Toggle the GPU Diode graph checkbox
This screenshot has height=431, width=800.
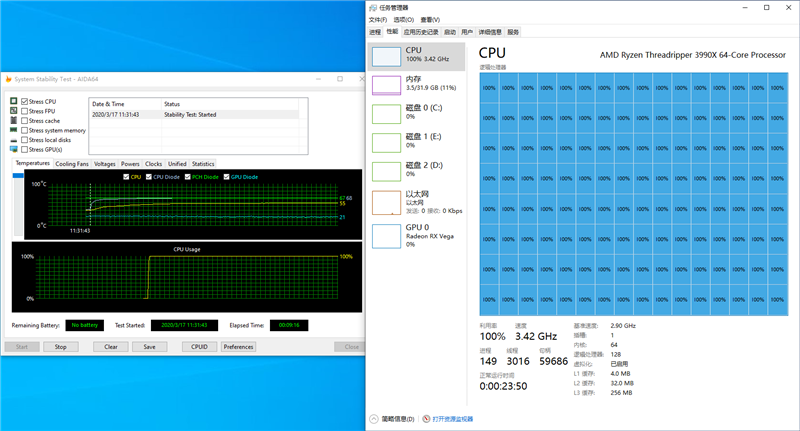pos(227,177)
